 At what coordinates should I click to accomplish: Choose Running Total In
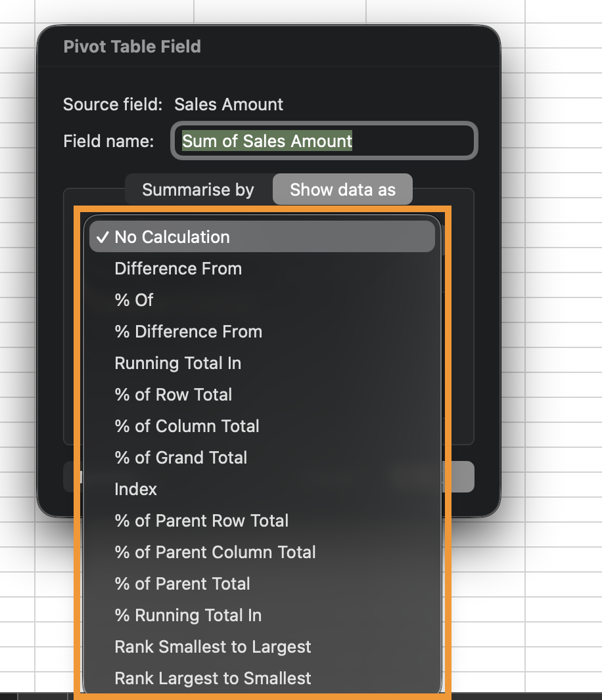click(x=178, y=363)
